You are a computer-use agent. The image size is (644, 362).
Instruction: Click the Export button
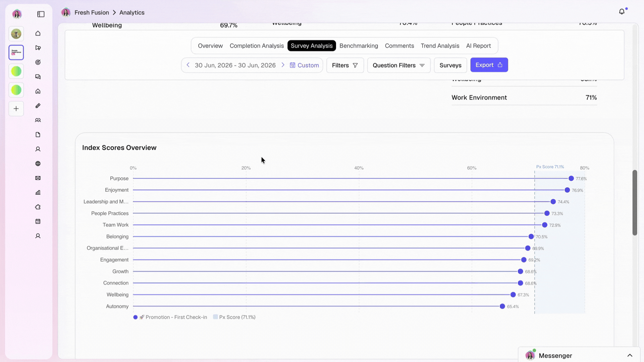click(489, 65)
